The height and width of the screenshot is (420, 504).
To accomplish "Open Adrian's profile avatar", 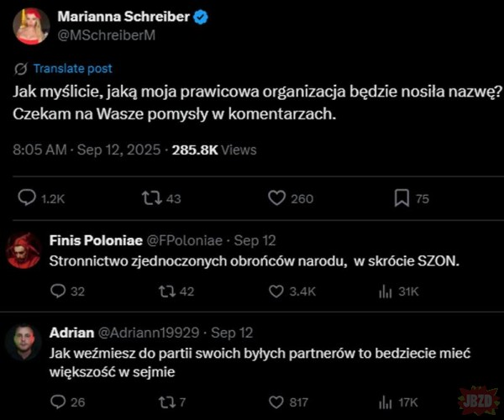I will click(24, 343).
